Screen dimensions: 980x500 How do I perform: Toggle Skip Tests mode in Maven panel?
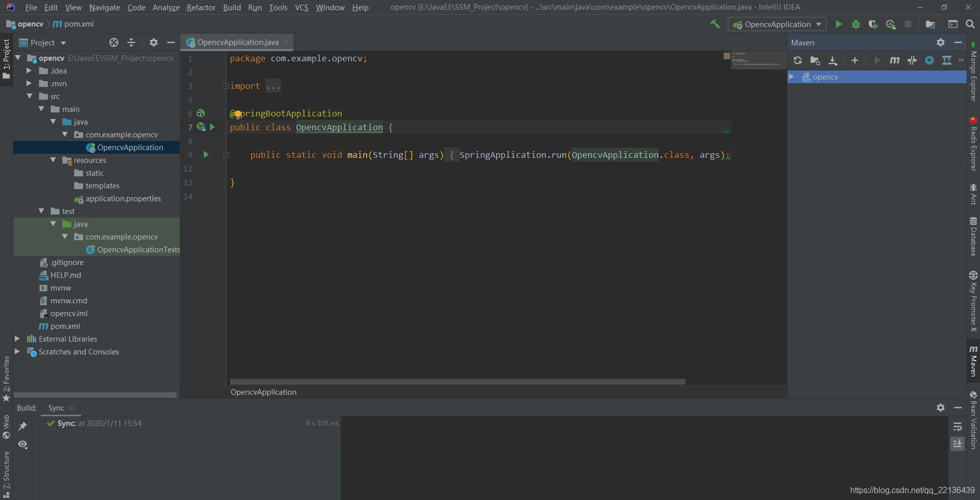pos(912,60)
